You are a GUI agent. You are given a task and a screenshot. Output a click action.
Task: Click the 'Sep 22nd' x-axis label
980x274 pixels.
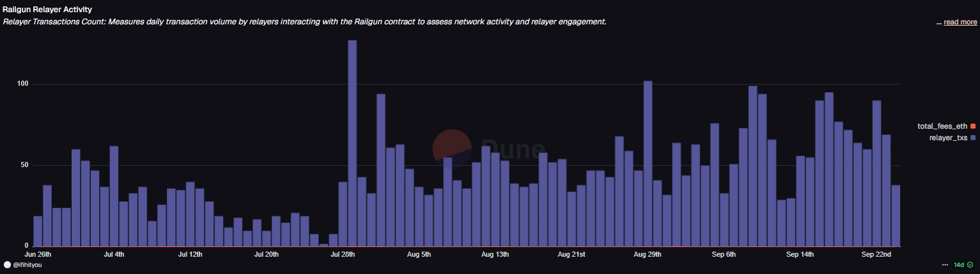pos(876,254)
